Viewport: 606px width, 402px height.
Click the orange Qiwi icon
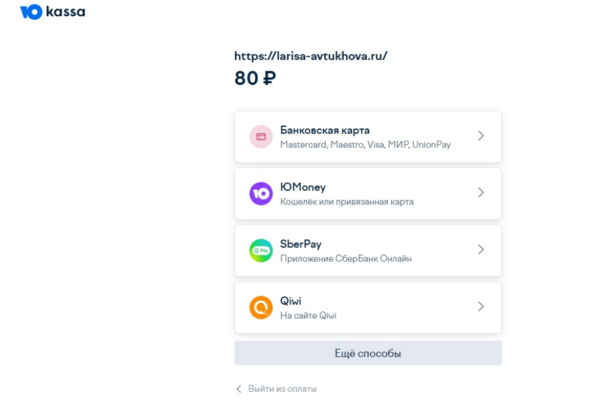pos(261,307)
